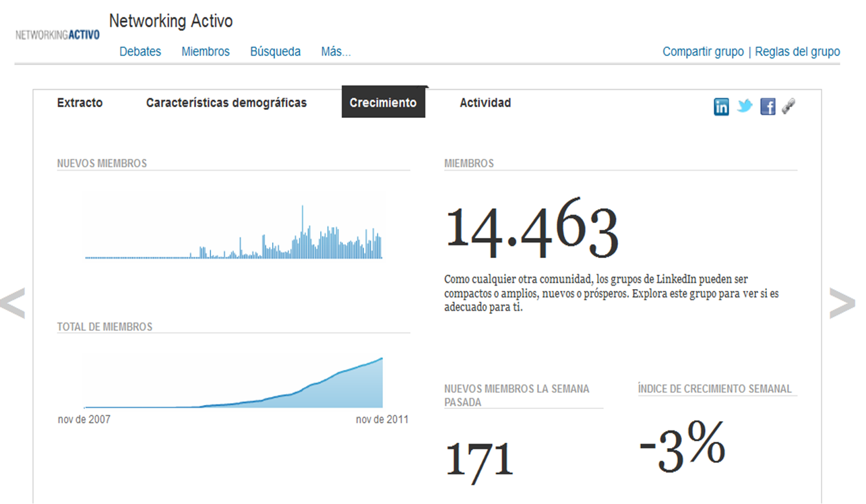Screen dimensions: 866x504
Task: Copy link using the chain icon
Action: [x=788, y=106]
